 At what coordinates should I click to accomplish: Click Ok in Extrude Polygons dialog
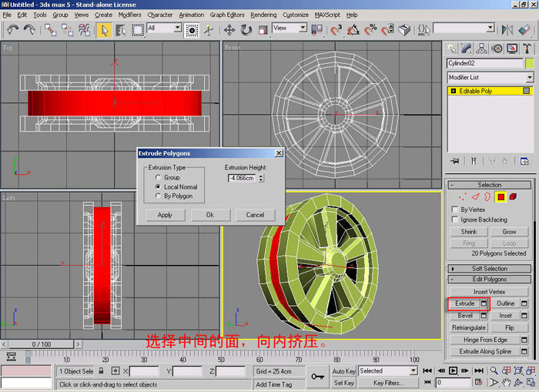[x=210, y=215]
